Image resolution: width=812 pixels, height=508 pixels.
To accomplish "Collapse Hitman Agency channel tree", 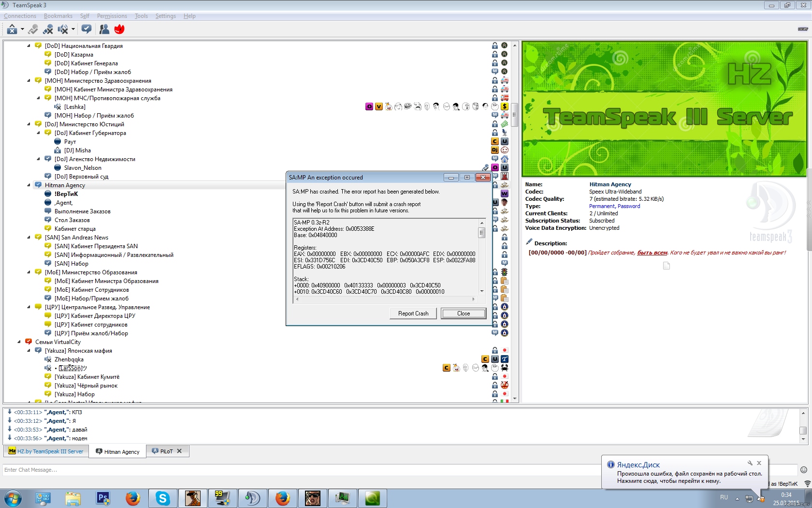I will [x=29, y=185].
